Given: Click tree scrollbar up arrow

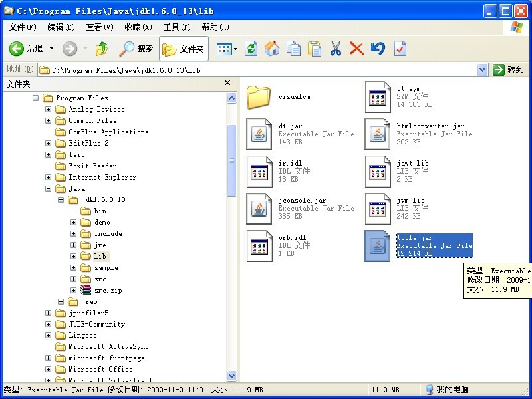Looking at the screenshot, I should (x=231, y=98).
